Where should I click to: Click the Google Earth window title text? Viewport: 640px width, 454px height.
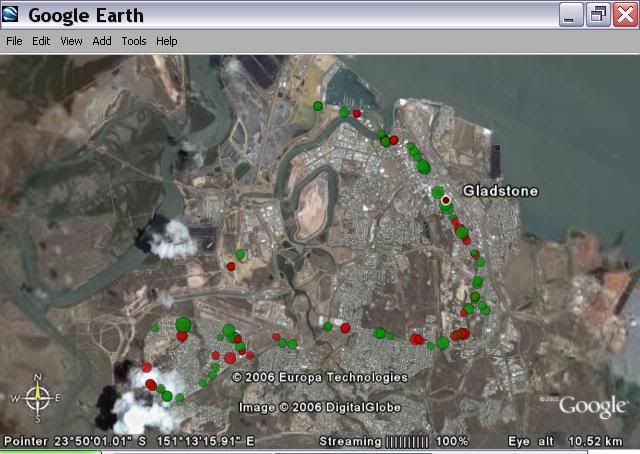86,16
